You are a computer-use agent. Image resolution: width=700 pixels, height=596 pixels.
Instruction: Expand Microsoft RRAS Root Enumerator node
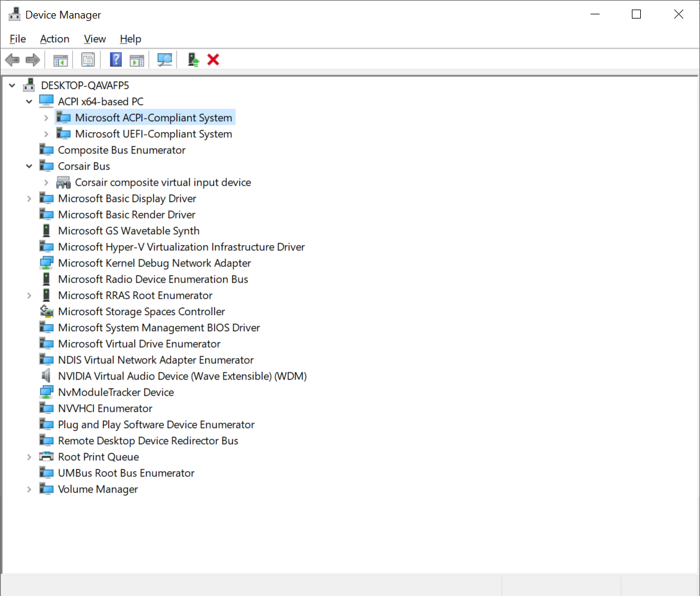point(29,295)
